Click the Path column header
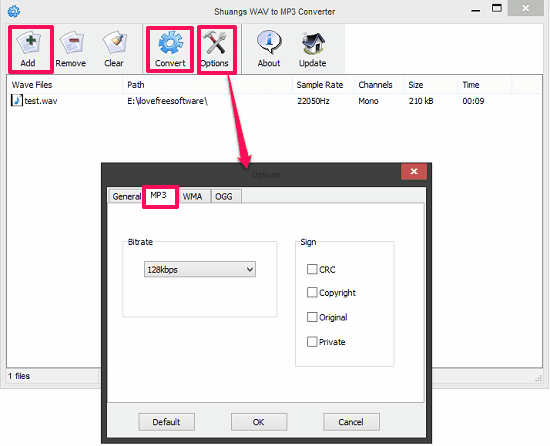The image size is (550, 446). click(207, 85)
